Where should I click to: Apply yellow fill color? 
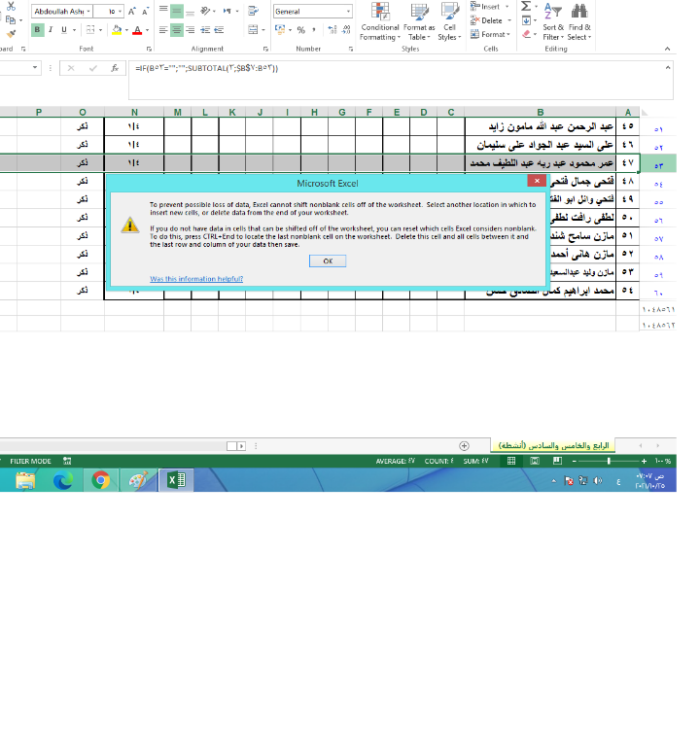click(117, 30)
